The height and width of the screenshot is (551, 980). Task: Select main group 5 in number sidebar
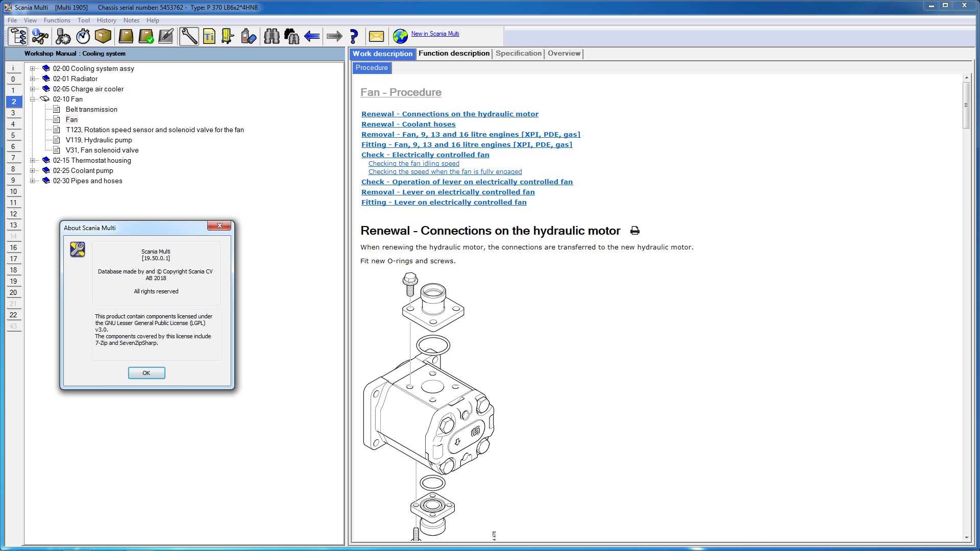click(13, 135)
